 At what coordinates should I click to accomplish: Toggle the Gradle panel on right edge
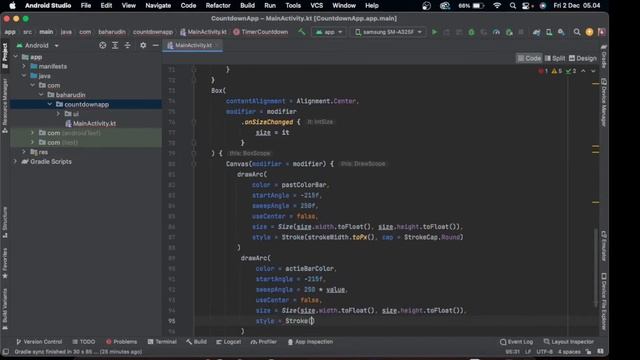(604, 56)
